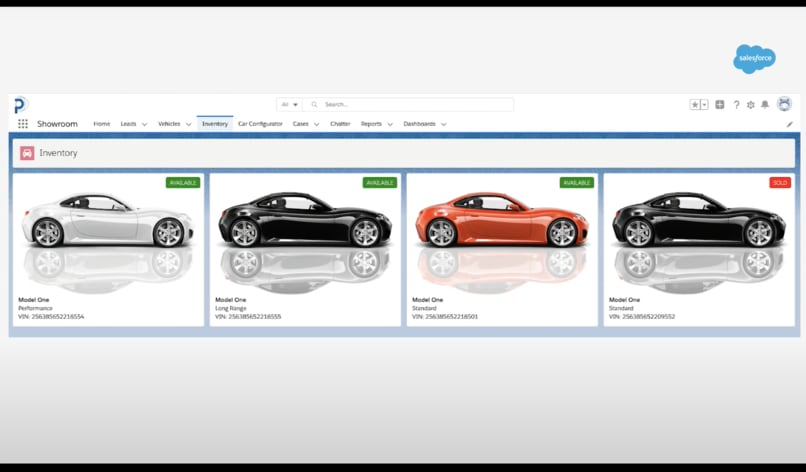The height and width of the screenshot is (472, 806).
Task: Click the Showroom app name
Action: [x=58, y=124]
